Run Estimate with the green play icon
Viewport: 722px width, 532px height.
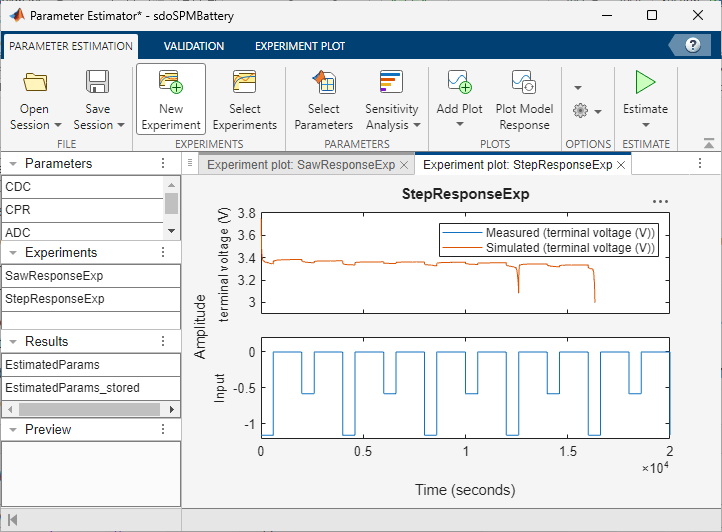click(x=645, y=83)
